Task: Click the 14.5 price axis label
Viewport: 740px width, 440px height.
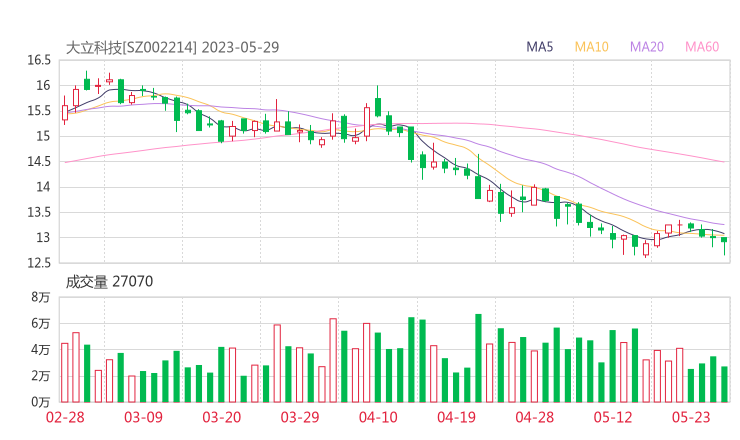Action: pos(39,161)
